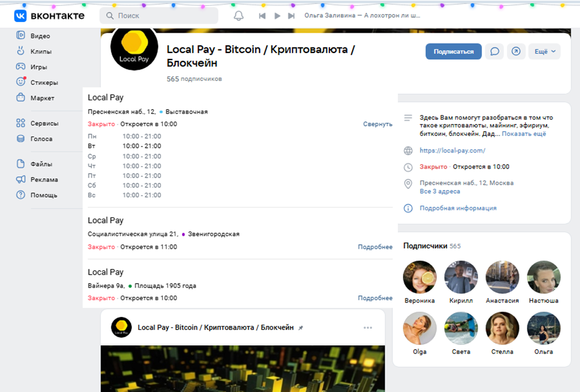Click Социалистическая улица 21 address text
Image resolution: width=580 pixels, height=392 pixels.
click(132, 234)
